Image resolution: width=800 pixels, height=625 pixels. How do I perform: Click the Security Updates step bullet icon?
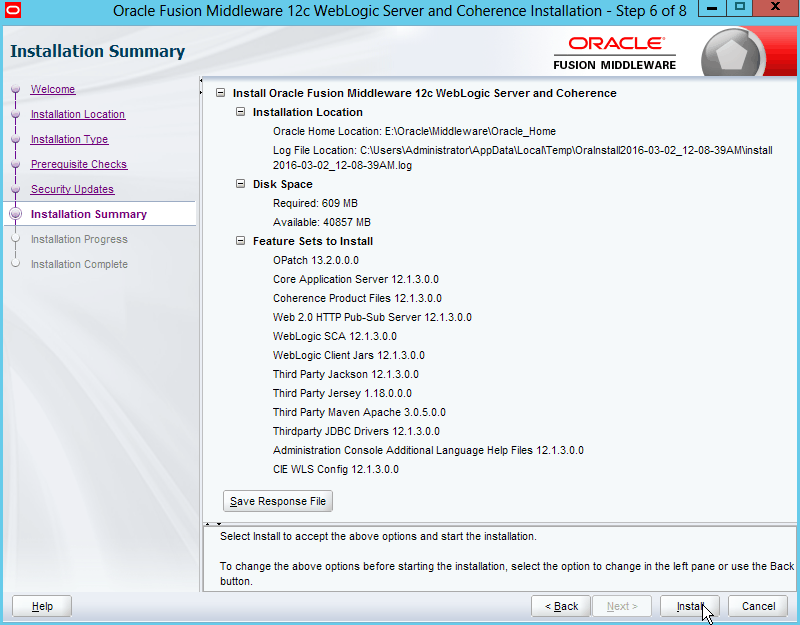click(x=15, y=189)
